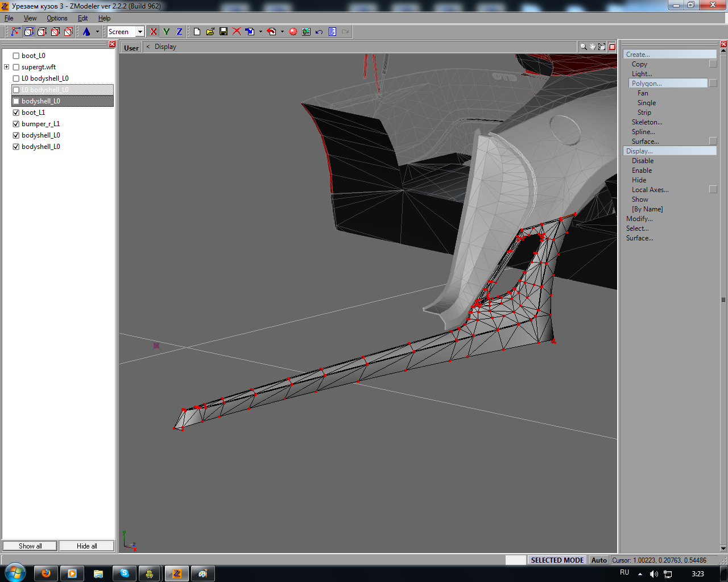Open the Options menu
Viewport: 728px width, 582px height.
57,18
